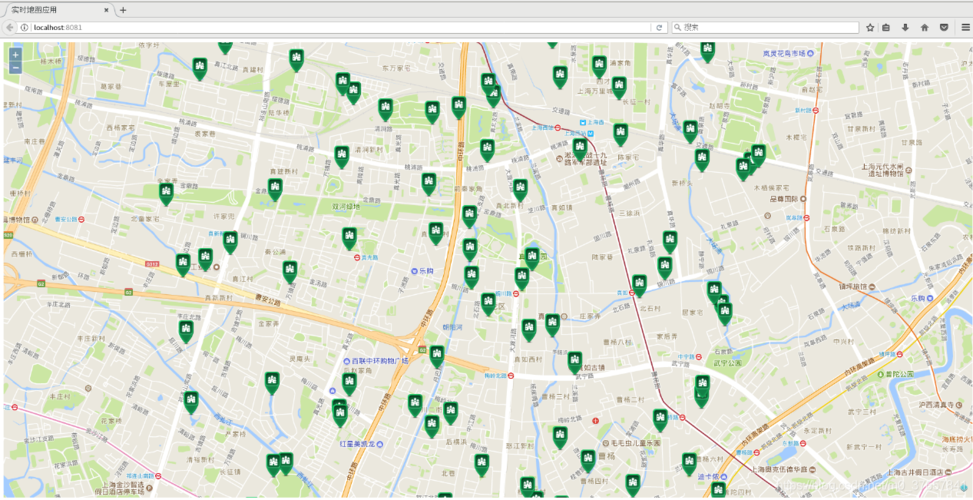Image resolution: width=973 pixels, height=500 pixels.
Task: Click green marker above 新桥头 label
Action: pos(702,159)
